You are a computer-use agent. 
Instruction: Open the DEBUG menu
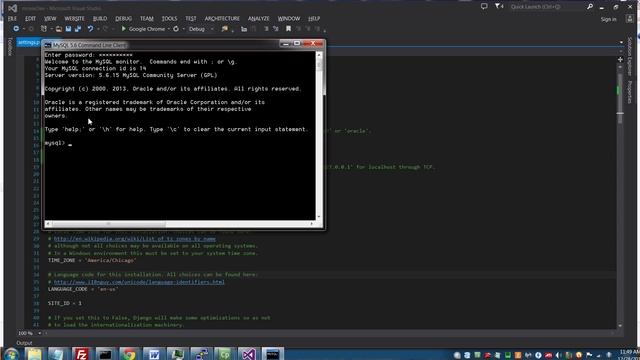[x=123, y=19]
